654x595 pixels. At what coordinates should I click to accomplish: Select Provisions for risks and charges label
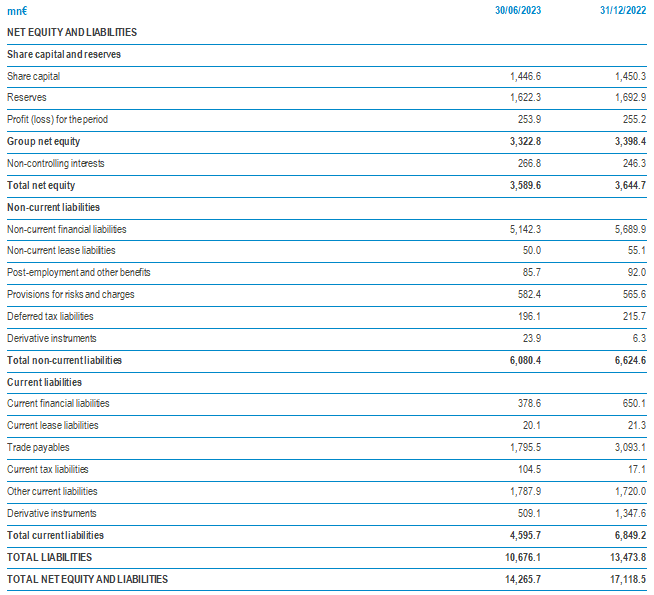coord(71,294)
